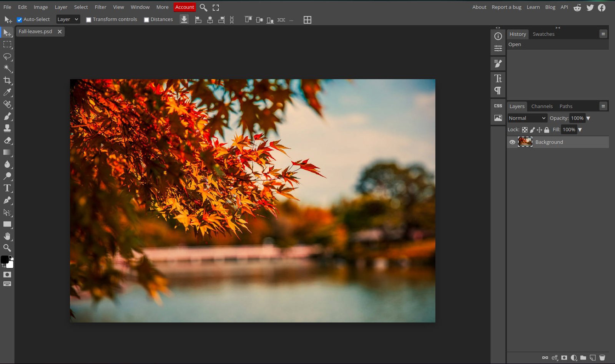Delete layer using trash icon
Image resolution: width=615 pixels, height=364 pixels.
coord(602,357)
